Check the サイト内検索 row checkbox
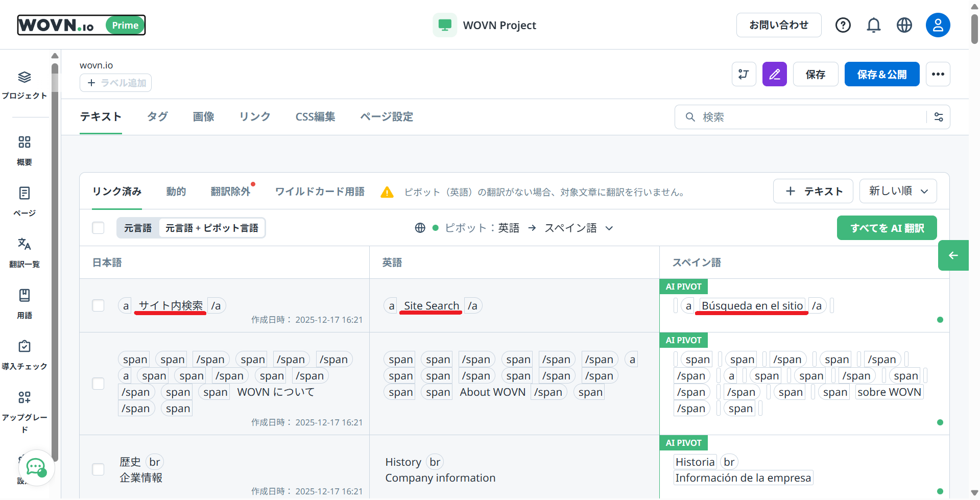This screenshot has width=980, height=500. click(x=98, y=305)
